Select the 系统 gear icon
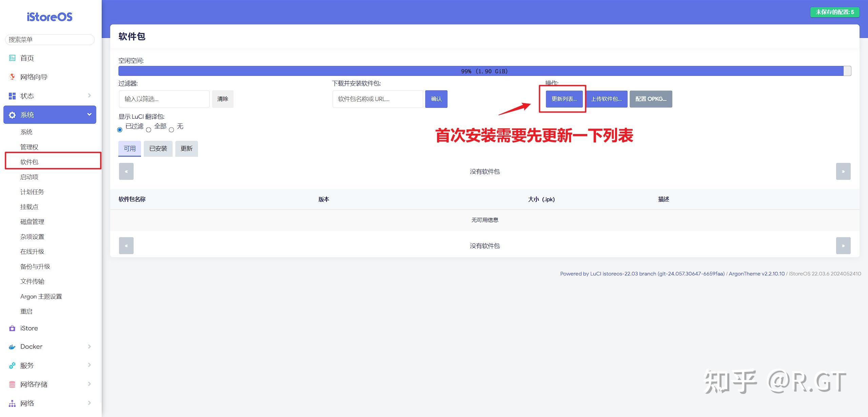The image size is (868, 417). [x=12, y=115]
